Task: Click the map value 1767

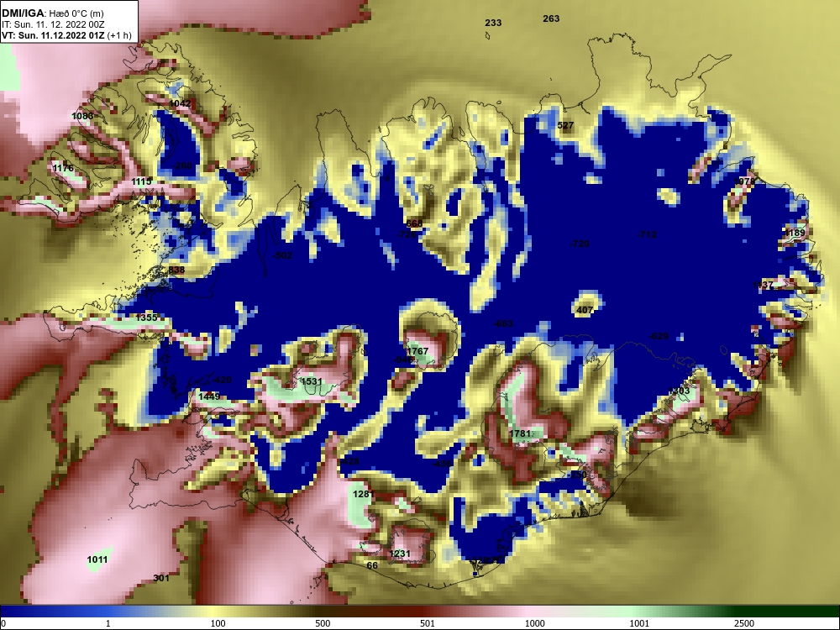Action: pos(417,351)
